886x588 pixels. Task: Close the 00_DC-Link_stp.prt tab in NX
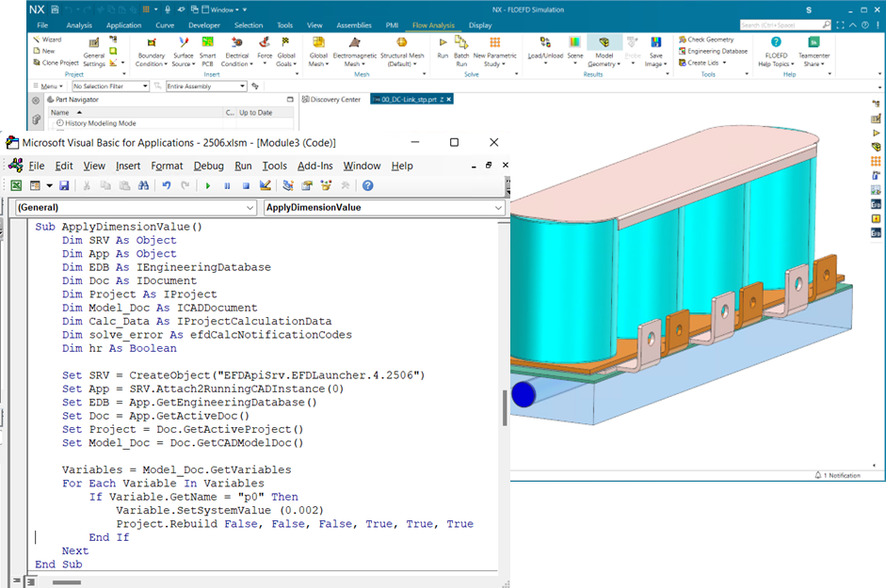coord(449,100)
